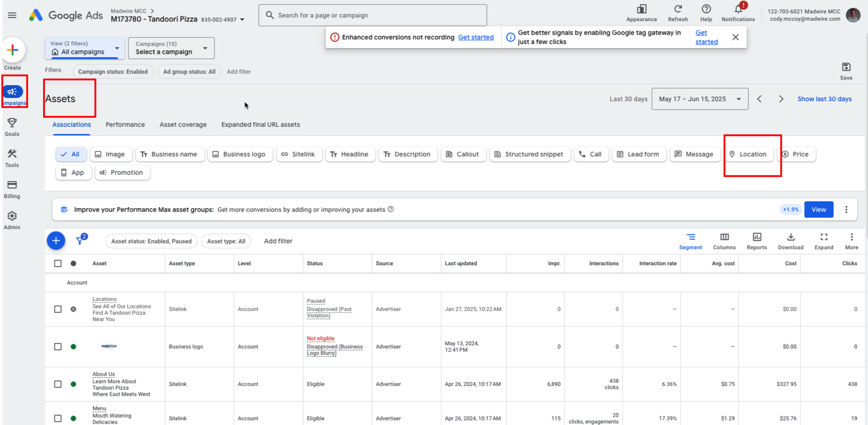Click the Google Ads logo
Screen dimensions: 868x425
coord(66,15)
